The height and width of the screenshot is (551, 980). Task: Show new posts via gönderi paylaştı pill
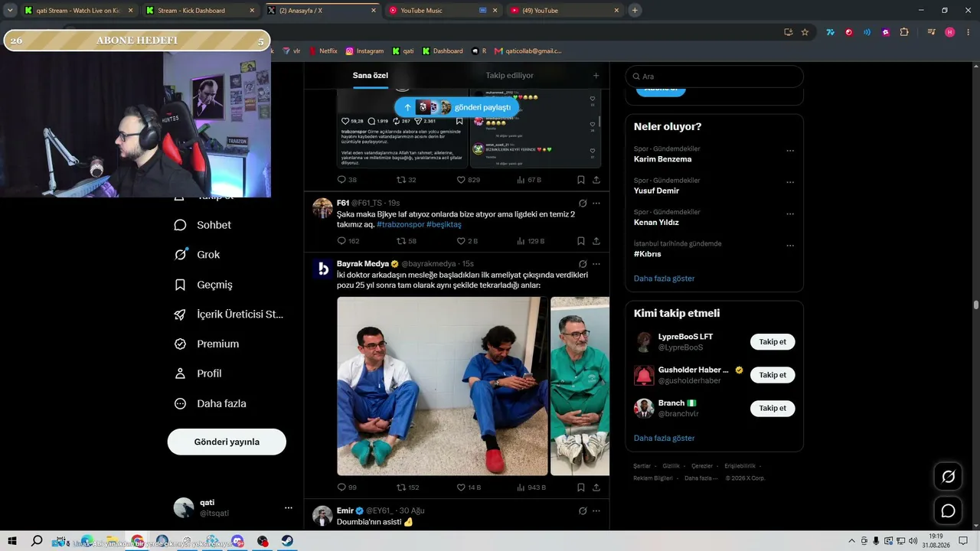(457, 107)
